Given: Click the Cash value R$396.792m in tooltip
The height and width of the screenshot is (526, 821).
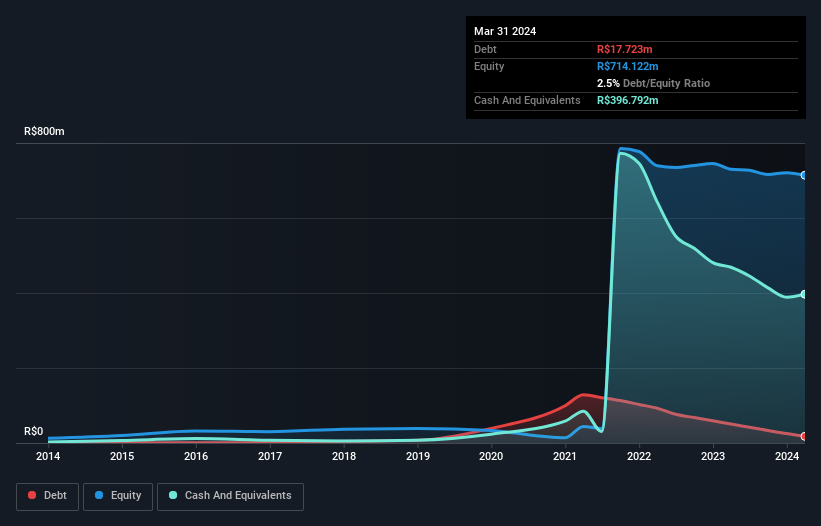Looking at the screenshot, I should pos(627,100).
